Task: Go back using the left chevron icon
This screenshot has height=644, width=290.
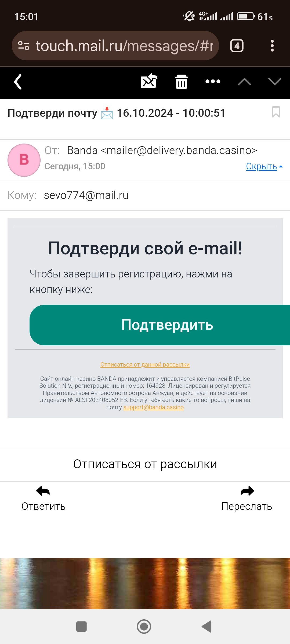Action: pos(18,82)
